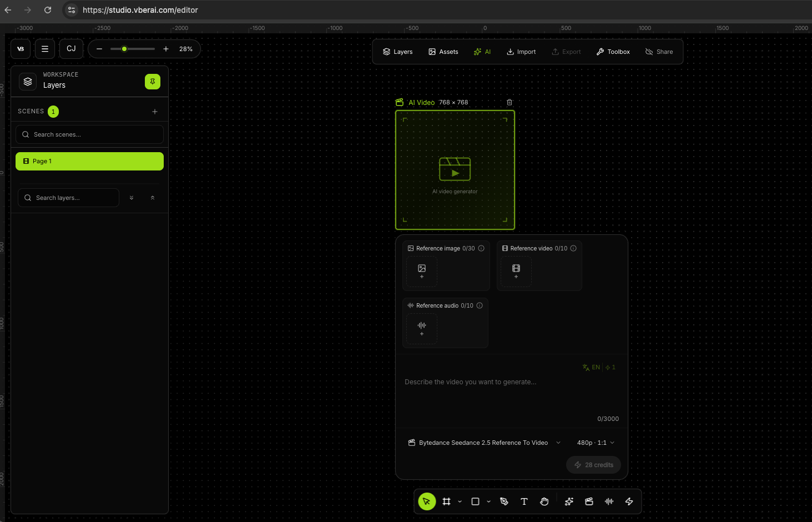
Task: Collapse all layers with double chevron up
Action: pyautogui.click(x=153, y=198)
